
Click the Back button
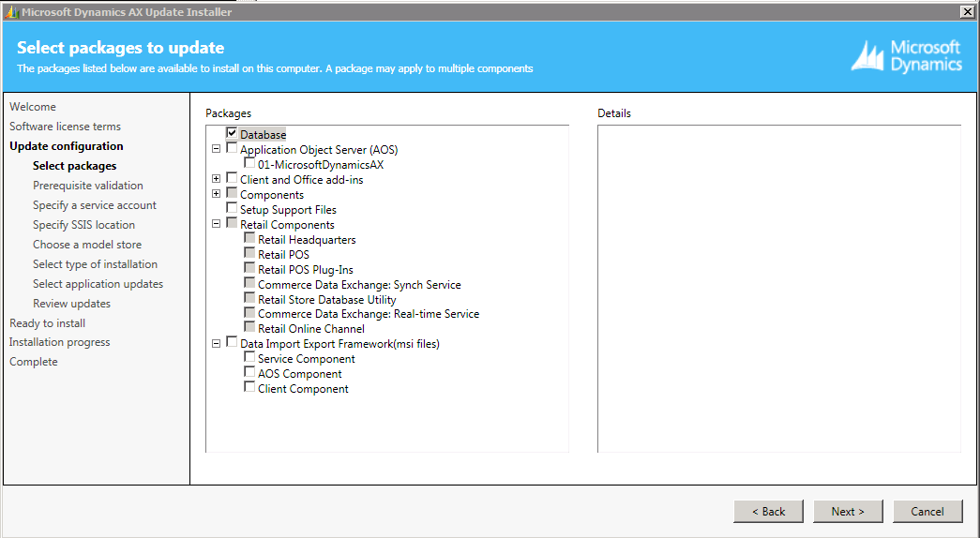tap(768, 512)
